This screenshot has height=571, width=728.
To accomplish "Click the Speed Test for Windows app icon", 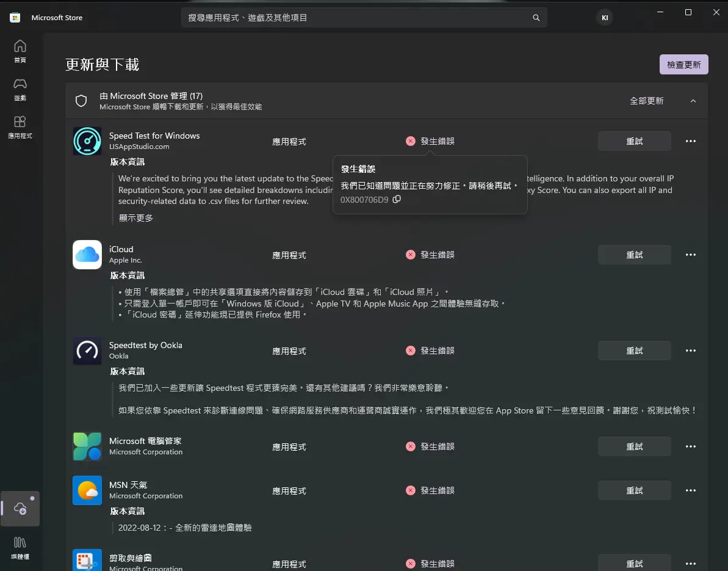I will pyautogui.click(x=87, y=141).
